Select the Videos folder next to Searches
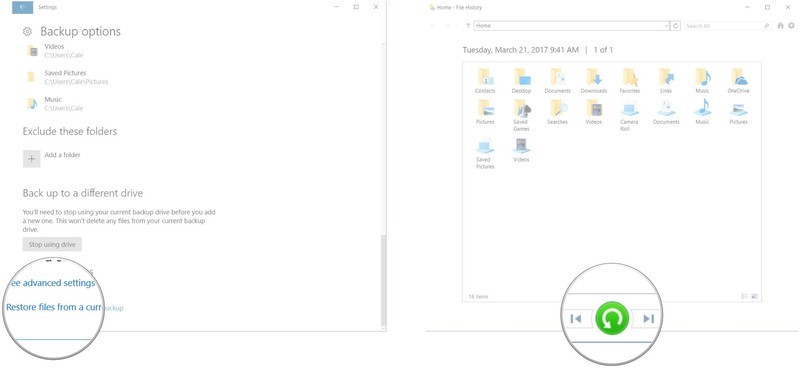 tap(594, 112)
